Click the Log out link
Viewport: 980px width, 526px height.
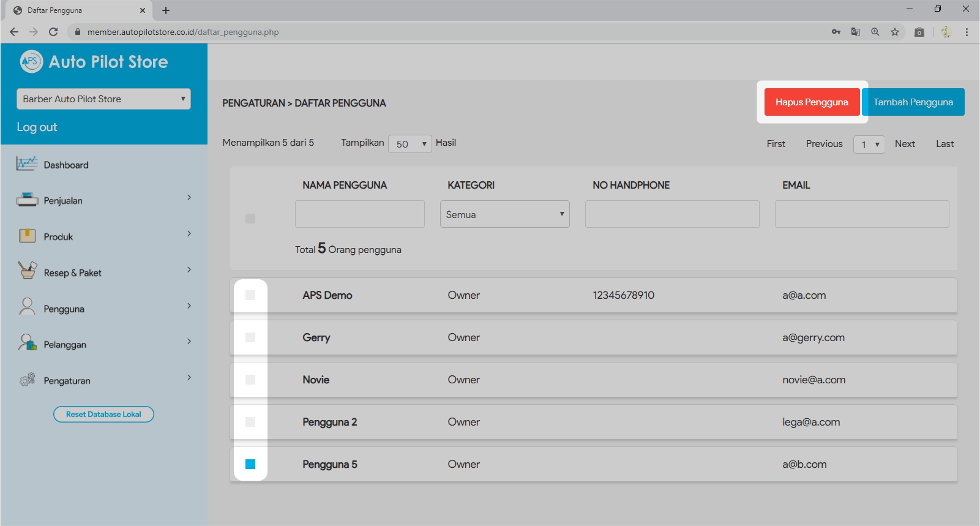[37, 127]
